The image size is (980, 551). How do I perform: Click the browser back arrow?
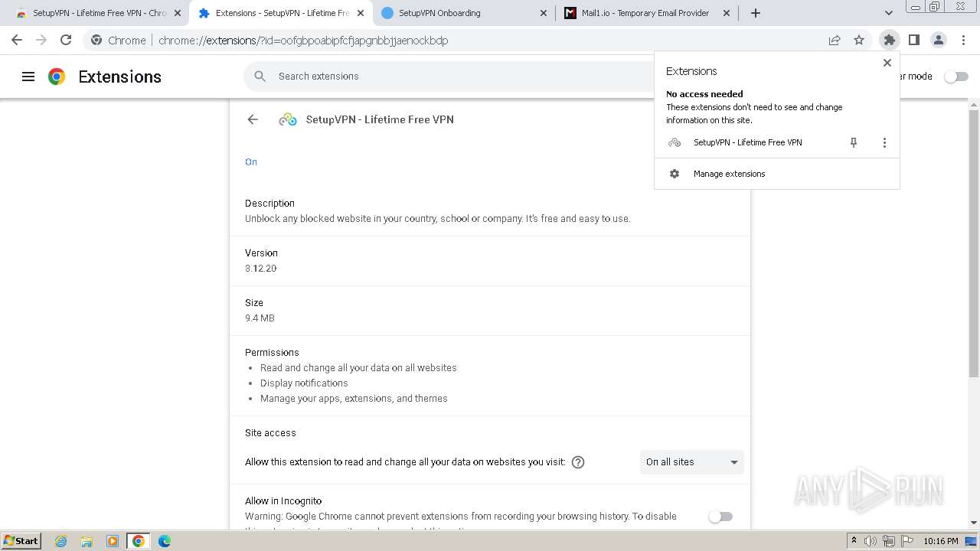(17, 40)
